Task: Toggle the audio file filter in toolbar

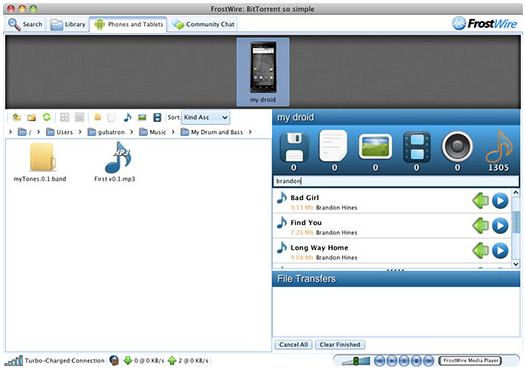Action: pyautogui.click(x=127, y=117)
